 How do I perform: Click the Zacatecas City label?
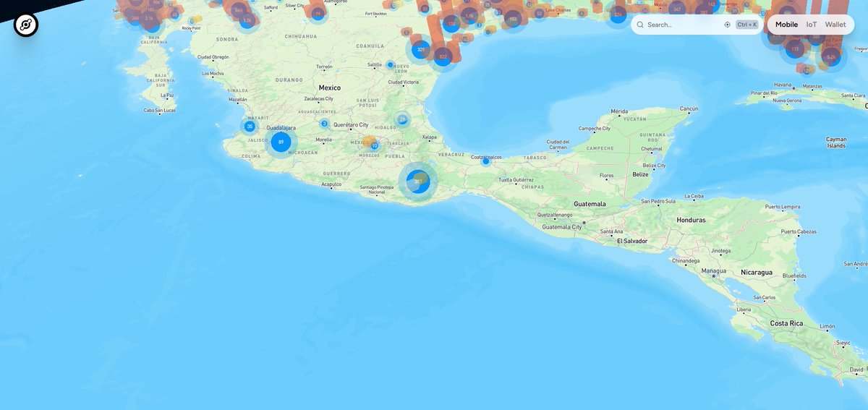coord(319,98)
